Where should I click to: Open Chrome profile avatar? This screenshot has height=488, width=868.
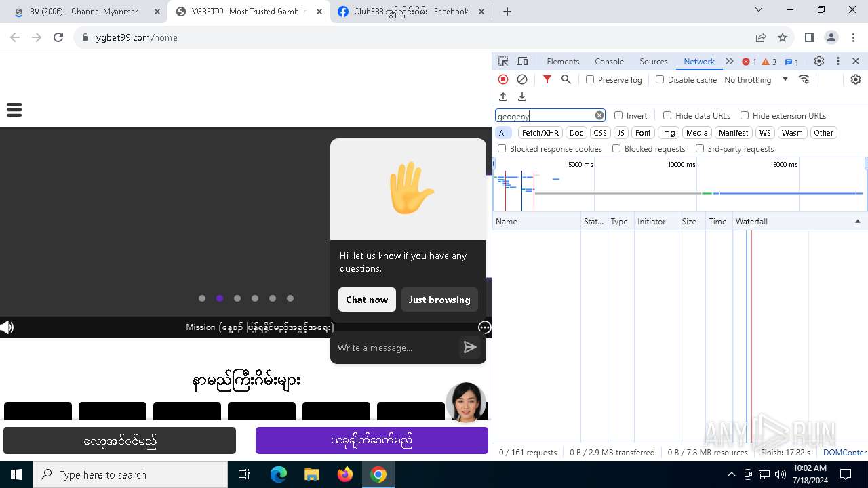click(831, 37)
